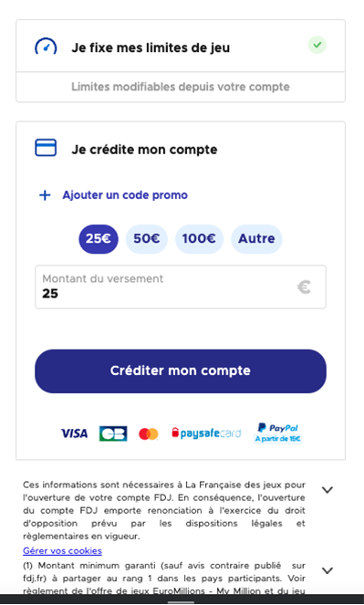Click the paysafecard logo
364x605 pixels.
tap(206, 433)
